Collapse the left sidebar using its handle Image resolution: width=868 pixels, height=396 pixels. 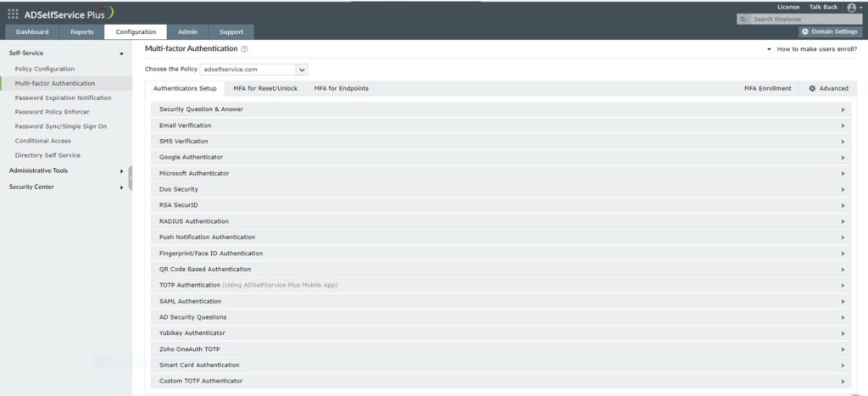[x=131, y=178]
